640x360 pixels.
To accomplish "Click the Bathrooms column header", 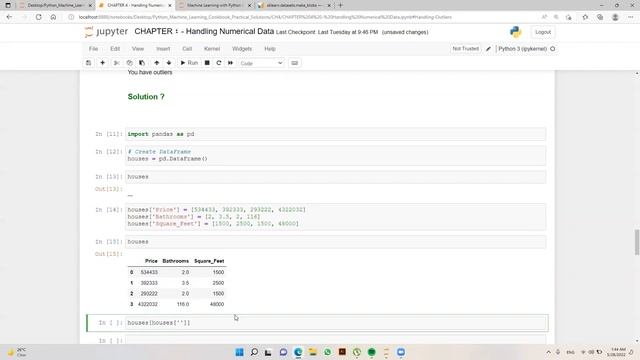I will (x=176, y=261).
